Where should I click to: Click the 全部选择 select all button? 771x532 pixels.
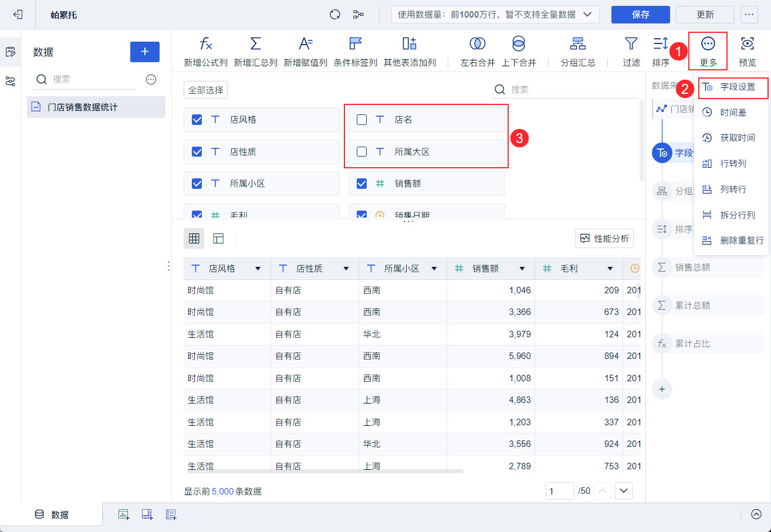[x=205, y=90]
